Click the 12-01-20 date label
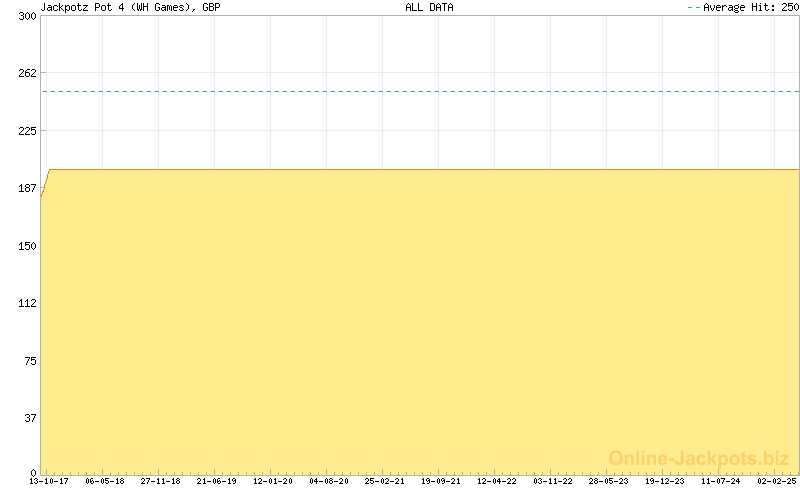800x490 pixels. click(273, 481)
